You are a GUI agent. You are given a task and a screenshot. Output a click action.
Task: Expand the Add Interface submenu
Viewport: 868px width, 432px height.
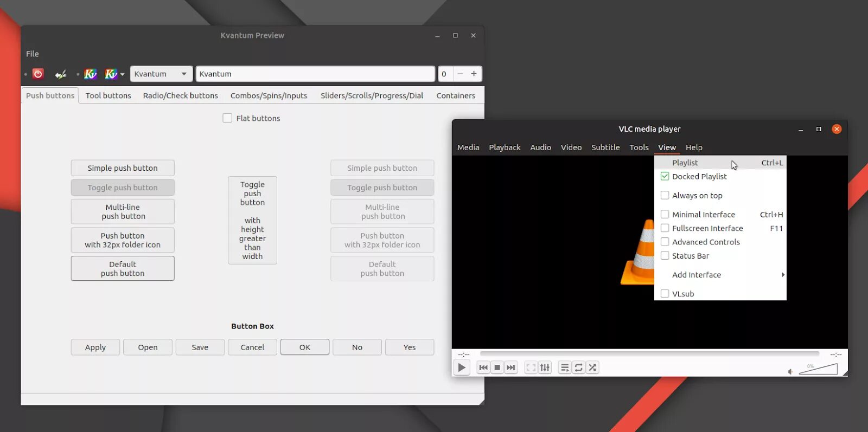(x=720, y=275)
